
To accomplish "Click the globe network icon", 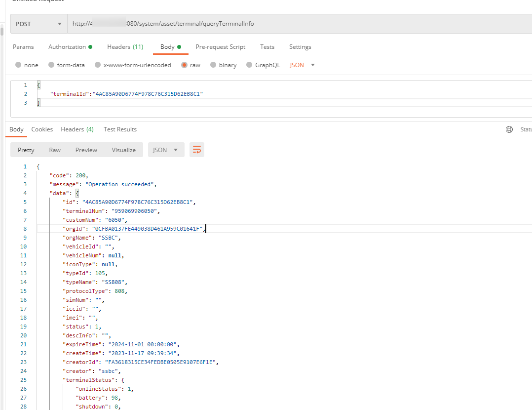I will [x=509, y=129].
